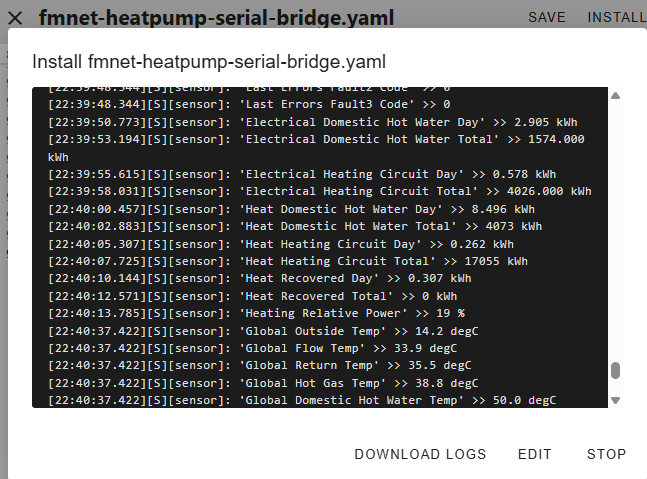Click the 'Heat Recovered Total' log line
The height and width of the screenshot is (479, 647).
pos(253,296)
